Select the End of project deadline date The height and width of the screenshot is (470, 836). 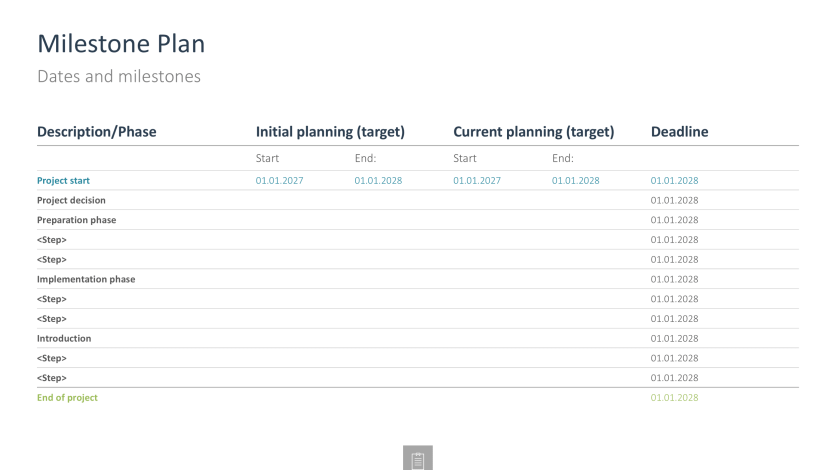(674, 398)
